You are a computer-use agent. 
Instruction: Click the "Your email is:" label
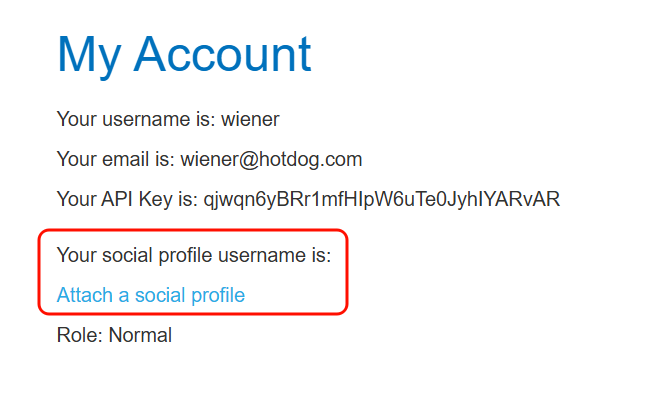[116, 160]
